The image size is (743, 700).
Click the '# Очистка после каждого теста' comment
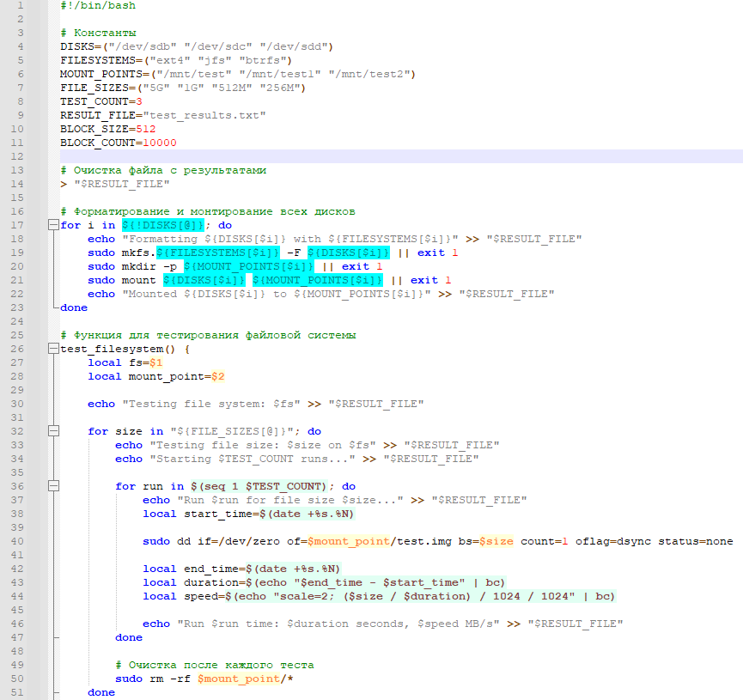click(x=215, y=665)
